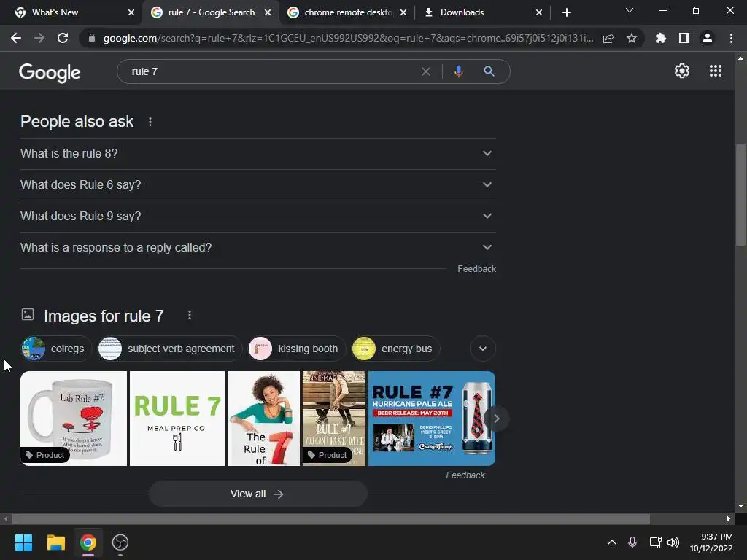Image resolution: width=747 pixels, height=560 pixels.
Task: Launch File Explorer from taskbar
Action: 55,542
